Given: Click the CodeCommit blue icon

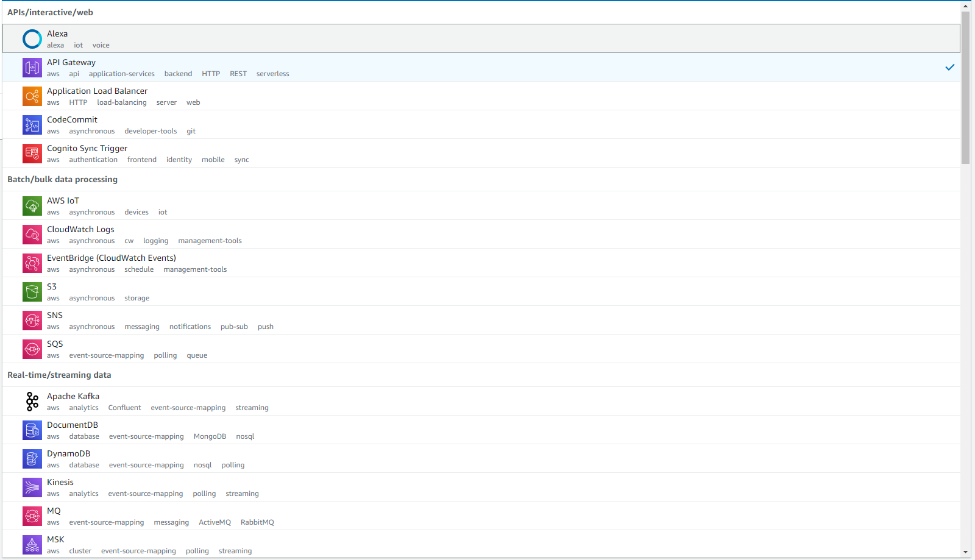Looking at the screenshot, I should (32, 125).
